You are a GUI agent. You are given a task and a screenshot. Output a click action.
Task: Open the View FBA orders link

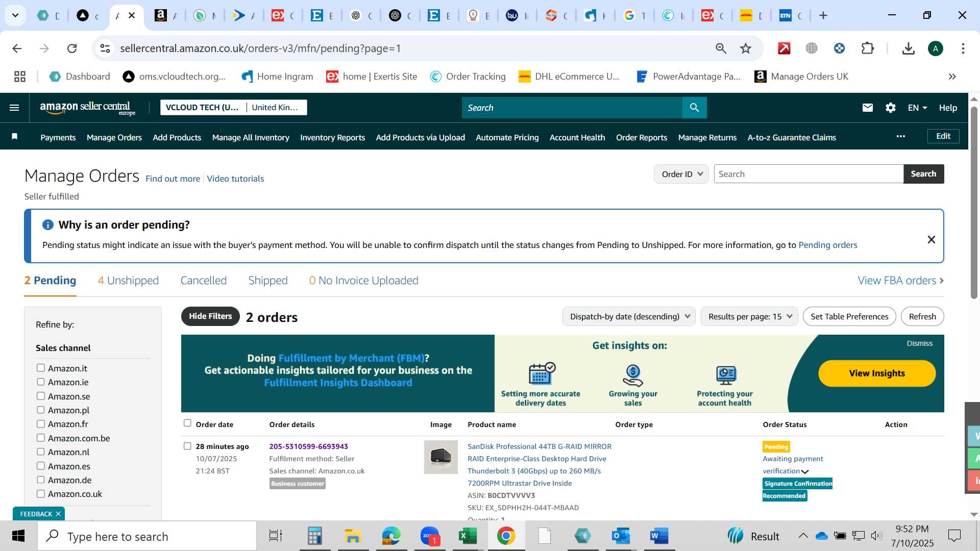900,280
